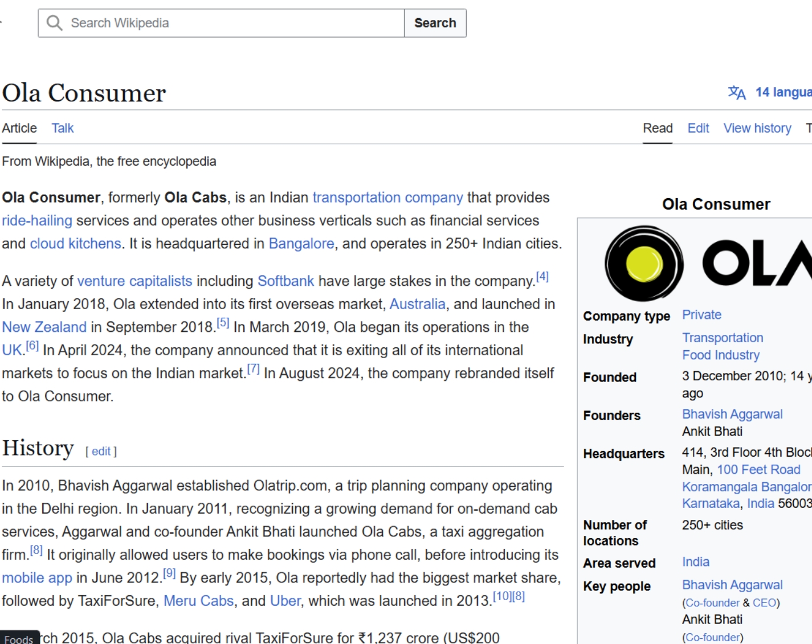This screenshot has height=644, width=812.
Task: Follow the Softbank link
Action: coord(285,281)
